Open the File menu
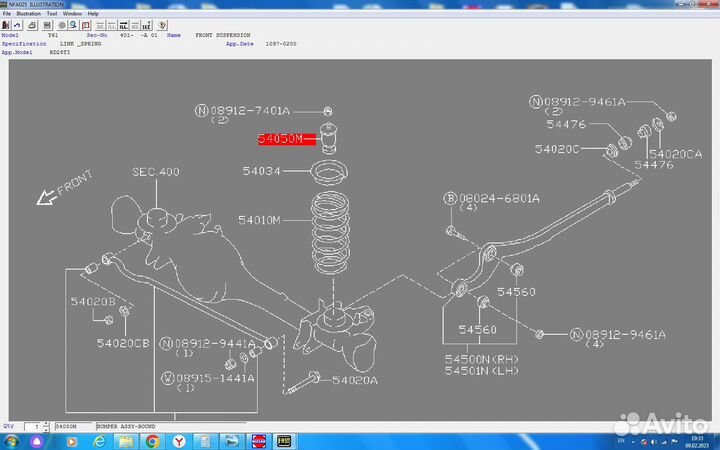 point(7,13)
